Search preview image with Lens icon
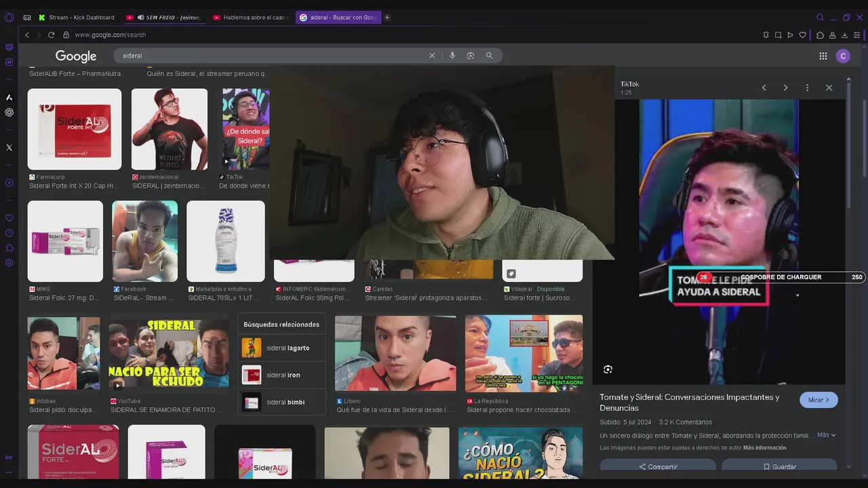 pos(608,369)
